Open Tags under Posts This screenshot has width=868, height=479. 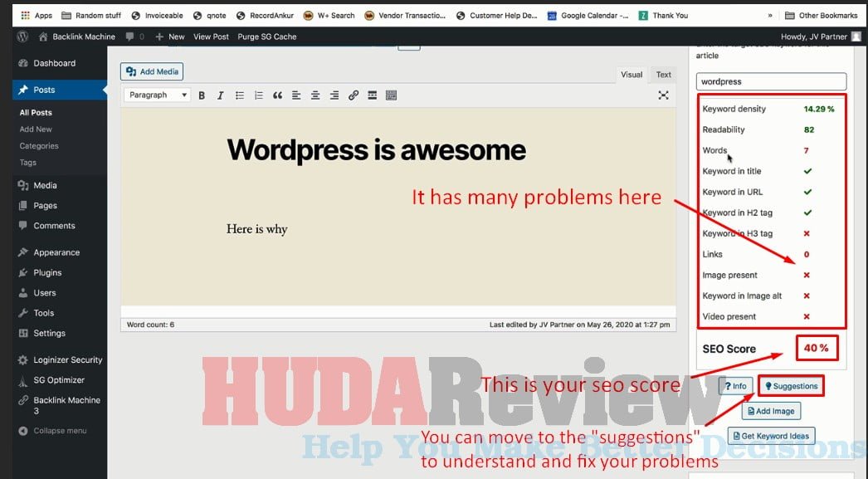click(x=27, y=162)
